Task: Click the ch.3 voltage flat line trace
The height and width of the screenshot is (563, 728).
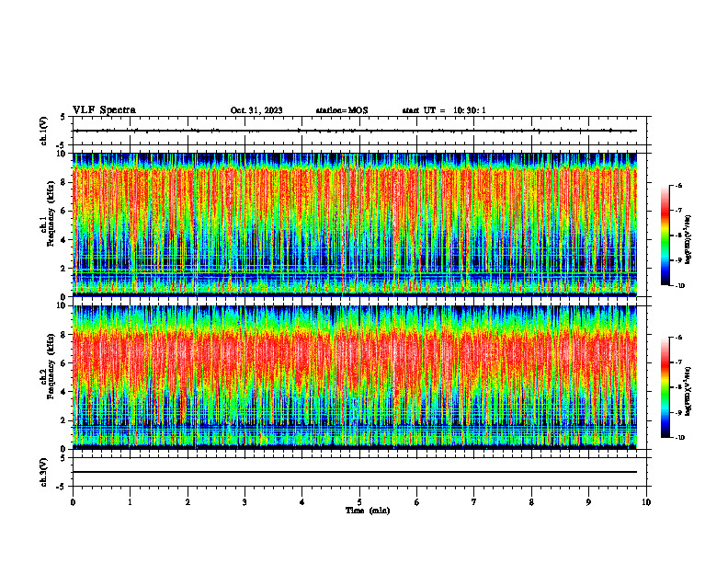Action: pyautogui.click(x=355, y=472)
